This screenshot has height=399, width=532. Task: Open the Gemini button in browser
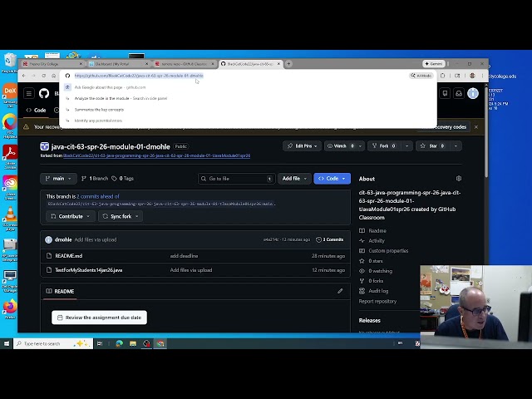click(x=434, y=64)
